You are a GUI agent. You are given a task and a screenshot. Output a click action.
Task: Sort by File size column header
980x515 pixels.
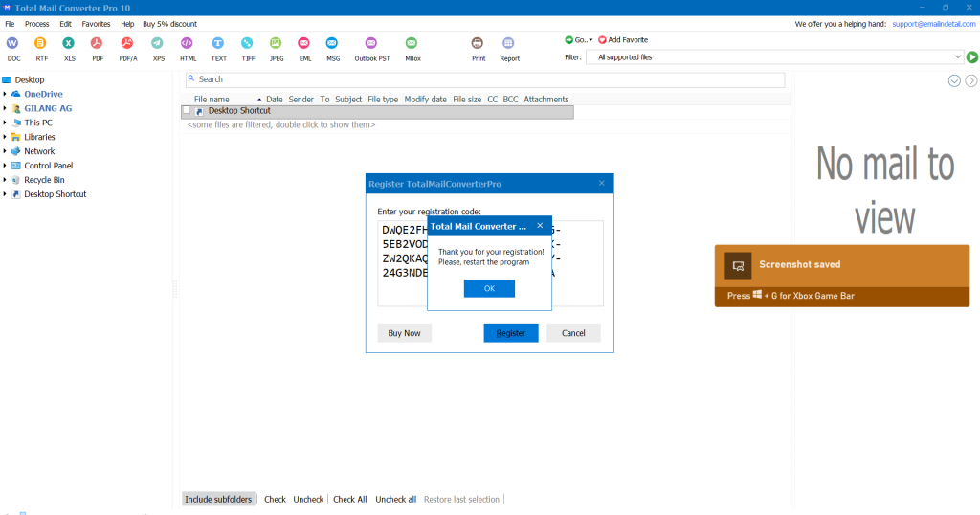(x=467, y=99)
